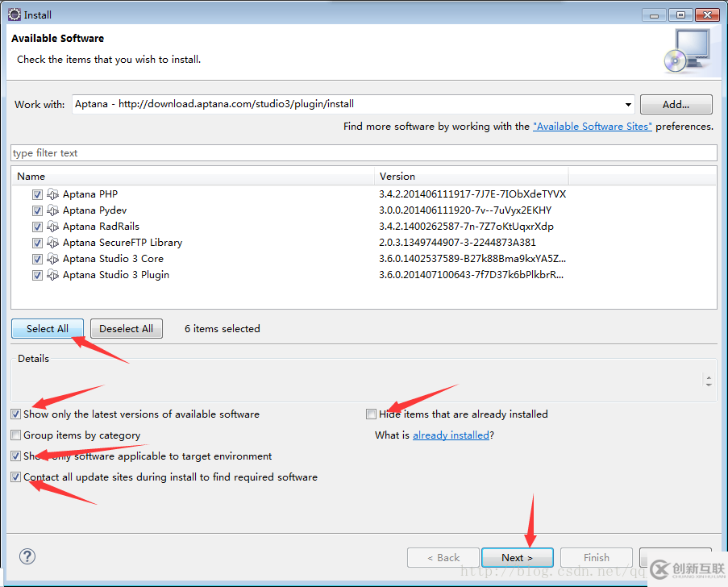728x587 pixels.
Task: Uncheck the Aptana Pydev checkbox
Action: (x=38, y=210)
